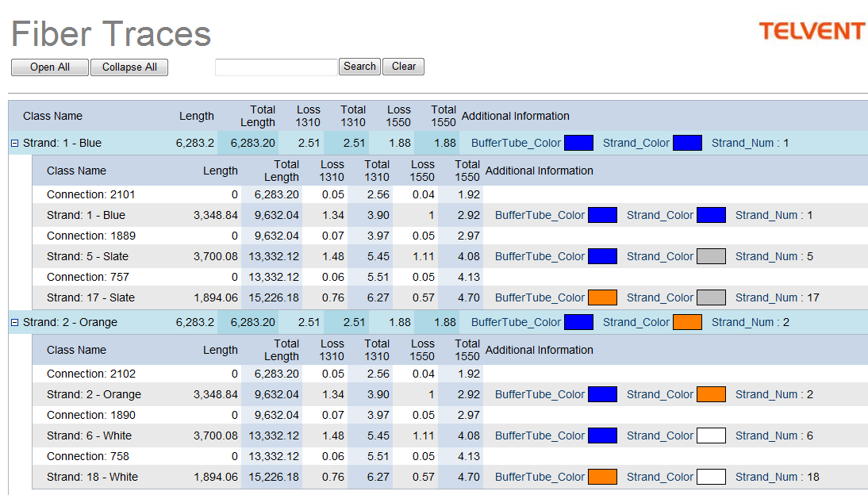Viewport: 868px width, 495px height.
Task: Click Strand_Num : 17 text
Action: pos(778,297)
